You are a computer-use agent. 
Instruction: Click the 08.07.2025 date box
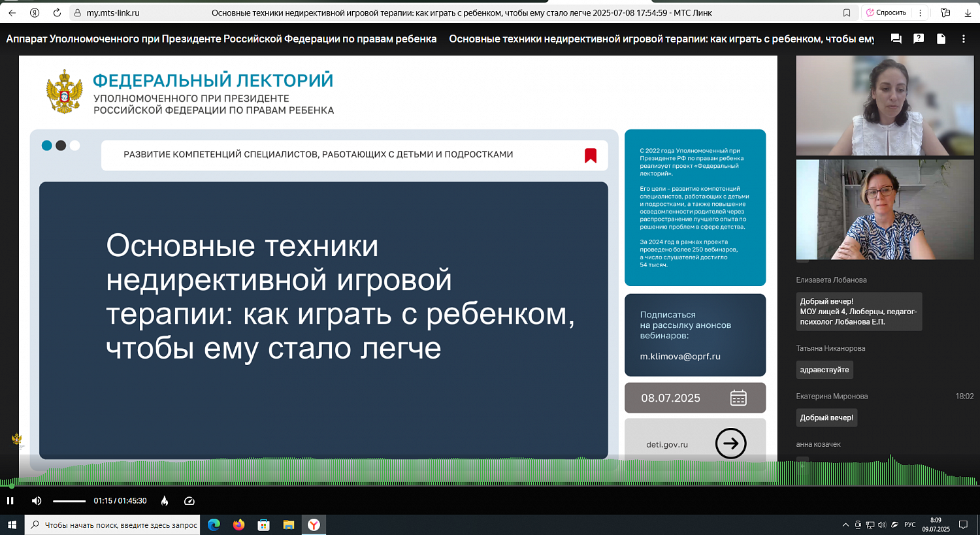pos(695,398)
